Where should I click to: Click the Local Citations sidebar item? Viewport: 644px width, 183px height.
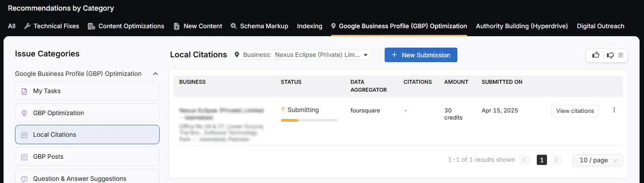[x=87, y=134]
